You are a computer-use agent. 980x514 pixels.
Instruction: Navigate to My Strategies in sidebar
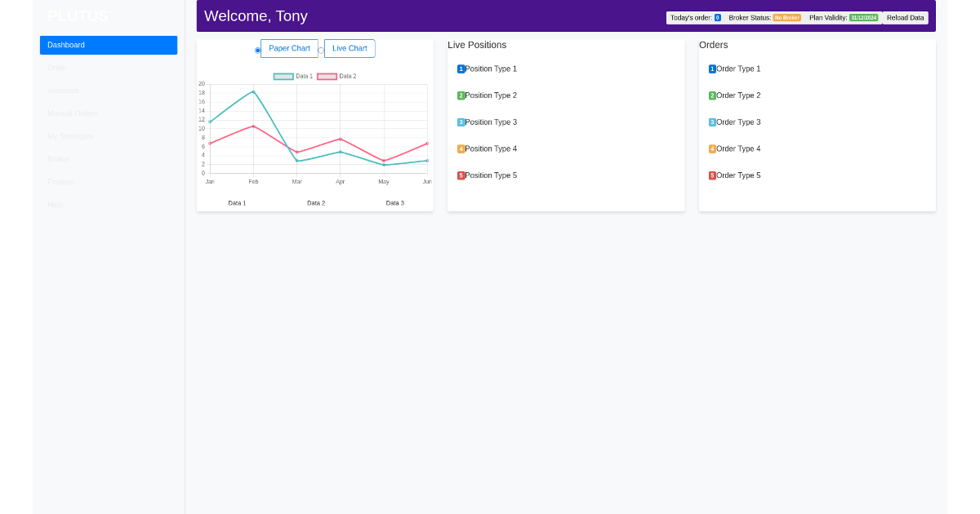click(x=70, y=136)
